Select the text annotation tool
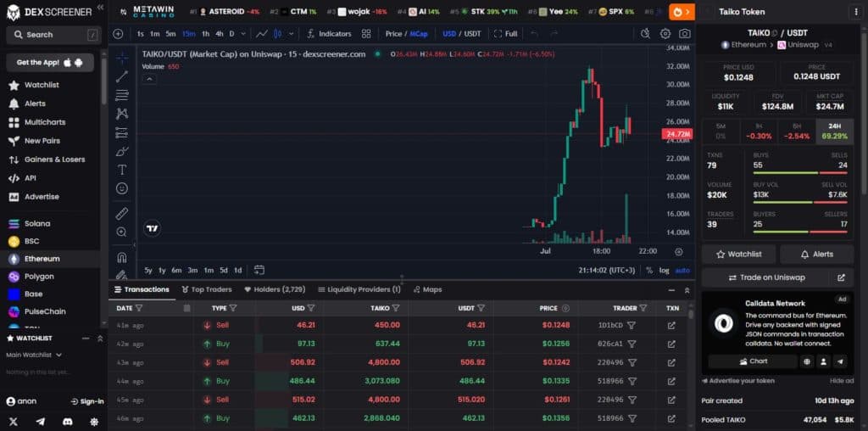The image size is (868, 431). click(122, 170)
